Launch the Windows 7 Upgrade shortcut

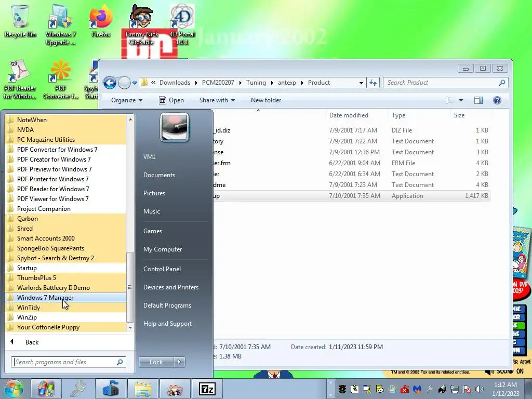60,25
